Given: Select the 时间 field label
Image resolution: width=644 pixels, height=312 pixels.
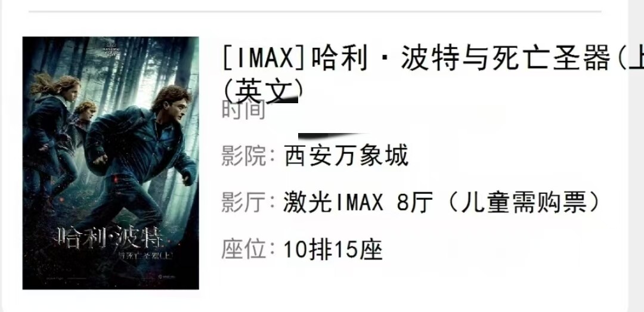Looking at the screenshot, I should pos(243,110).
